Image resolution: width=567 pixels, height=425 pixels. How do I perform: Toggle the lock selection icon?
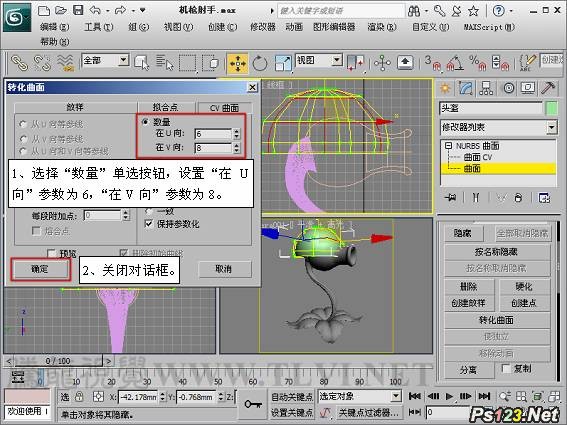(79, 396)
